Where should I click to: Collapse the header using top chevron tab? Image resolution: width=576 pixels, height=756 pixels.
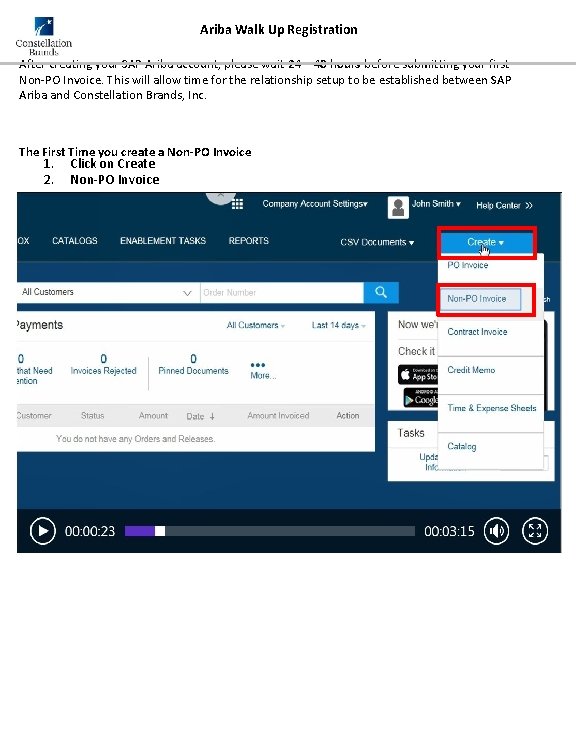click(x=221, y=198)
